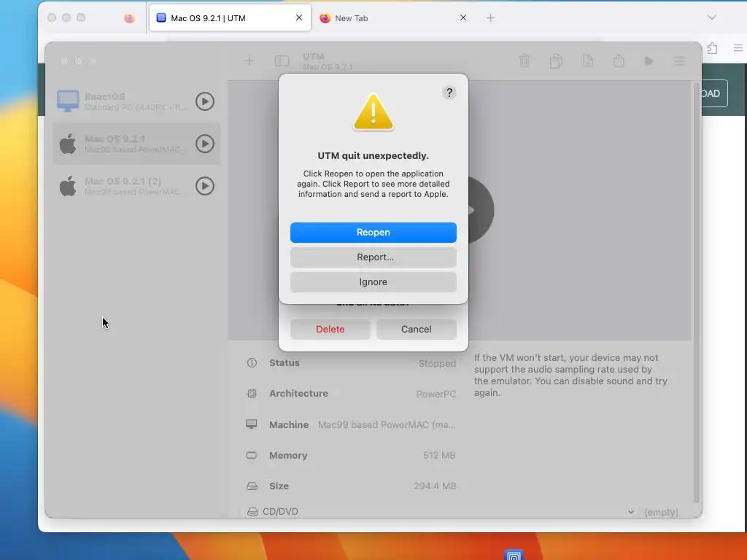The image size is (747, 560).
Task: Click the ReactOS monitor icon
Action: tap(68, 101)
